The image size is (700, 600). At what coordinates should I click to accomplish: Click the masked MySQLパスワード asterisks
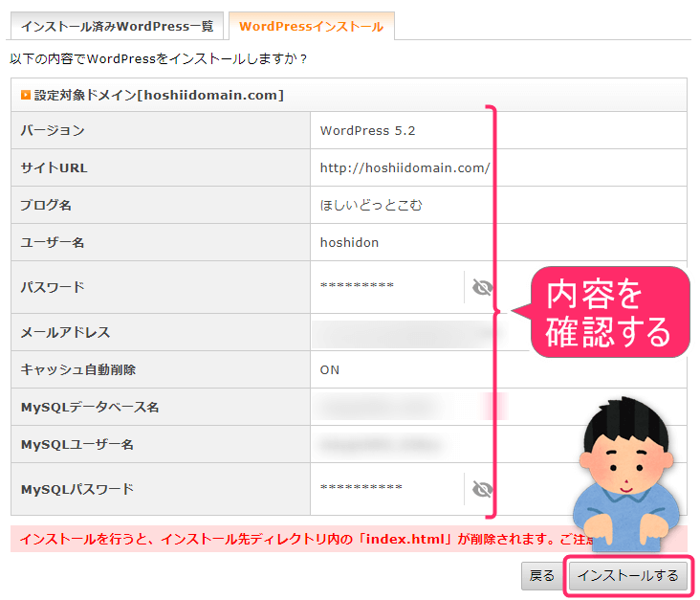361,489
